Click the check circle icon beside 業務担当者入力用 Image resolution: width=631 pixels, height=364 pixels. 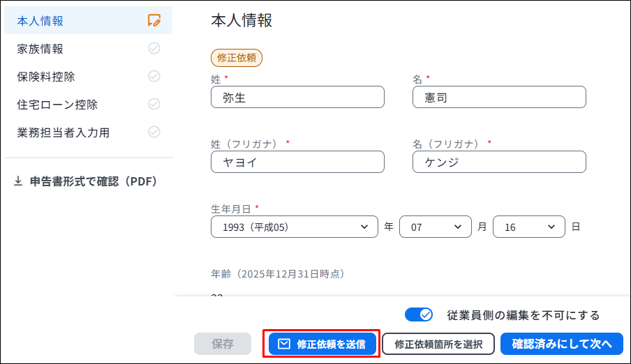pos(154,132)
